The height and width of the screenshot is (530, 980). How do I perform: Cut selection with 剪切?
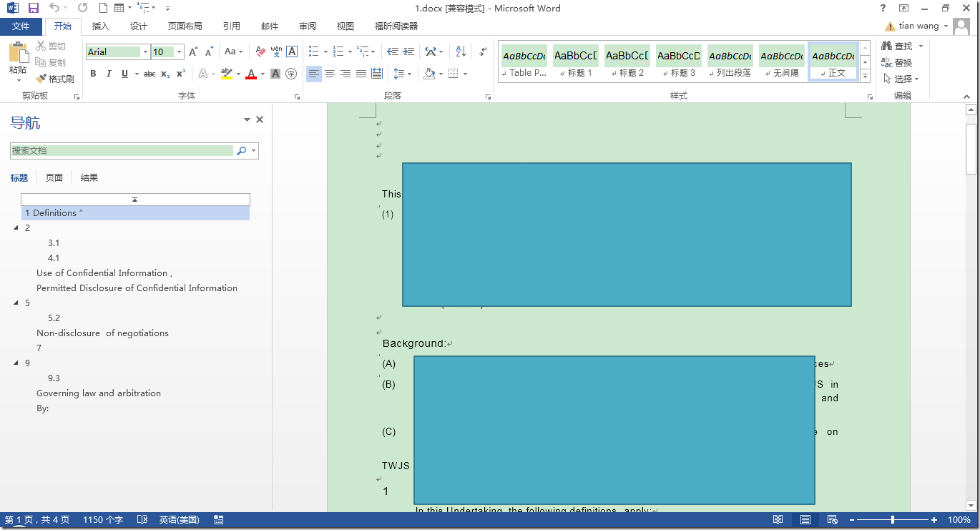point(51,46)
